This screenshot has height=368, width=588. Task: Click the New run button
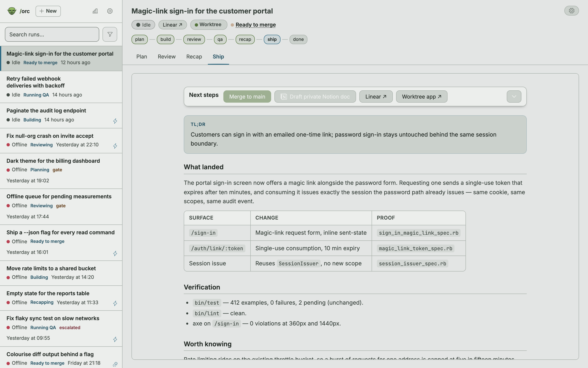pyautogui.click(x=48, y=11)
